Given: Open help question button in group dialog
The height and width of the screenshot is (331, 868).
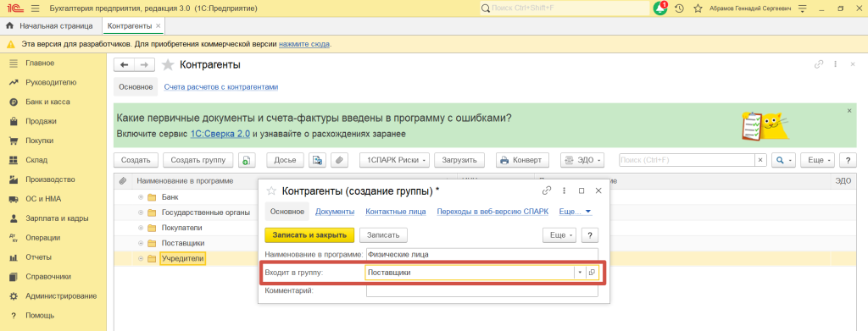Looking at the screenshot, I should point(590,234).
